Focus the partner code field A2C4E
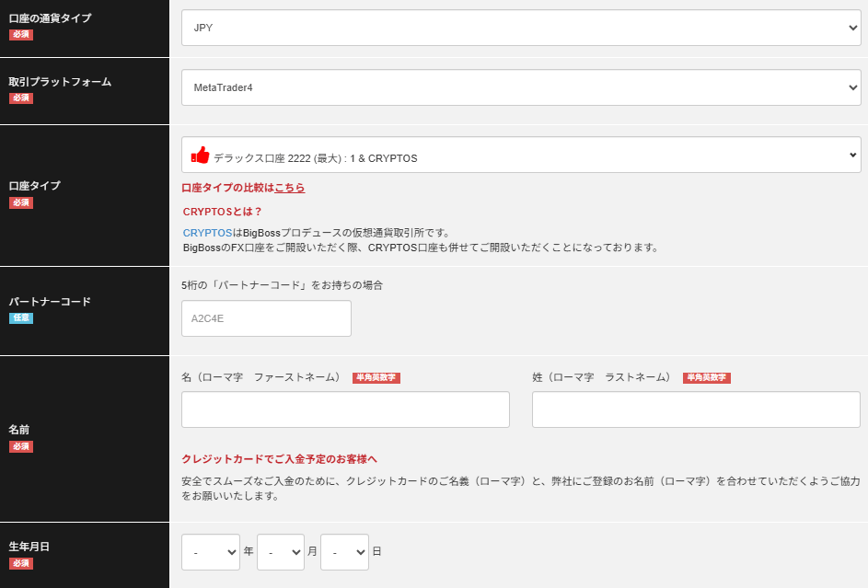Screen dimensions: 868x588 pyautogui.click(x=266, y=318)
